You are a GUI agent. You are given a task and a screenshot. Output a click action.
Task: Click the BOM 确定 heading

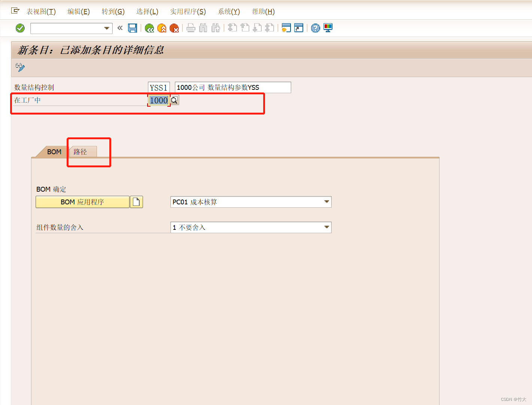[51, 189]
